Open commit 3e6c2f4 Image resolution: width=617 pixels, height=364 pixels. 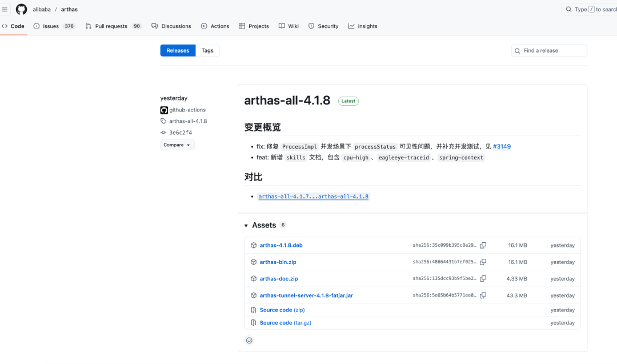tap(181, 133)
